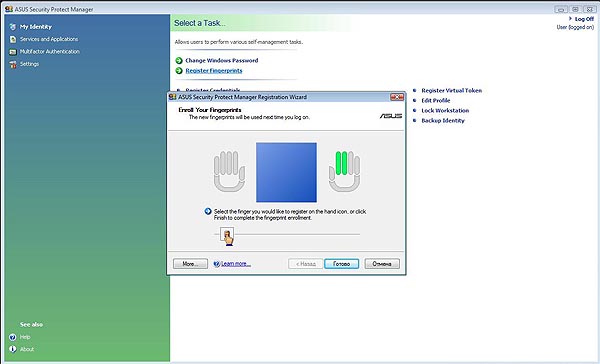Image resolution: width=600 pixels, height=364 pixels.
Task: Click the Отмена (Cancel) button
Action: [x=382, y=264]
